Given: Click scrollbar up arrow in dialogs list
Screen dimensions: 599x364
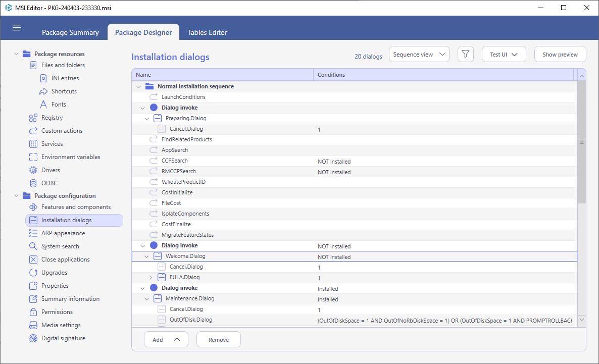Looking at the screenshot, I should click(x=582, y=76).
